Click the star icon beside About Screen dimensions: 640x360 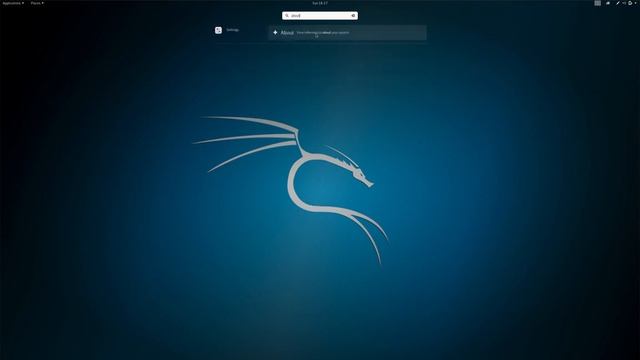(275, 32)
